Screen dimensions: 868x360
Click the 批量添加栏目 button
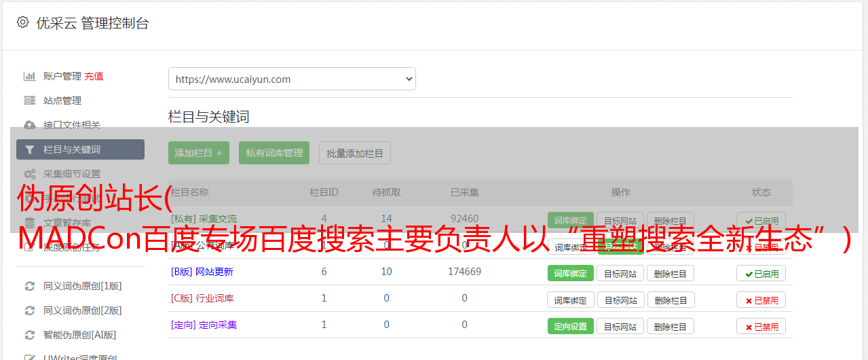click(355, 153)
